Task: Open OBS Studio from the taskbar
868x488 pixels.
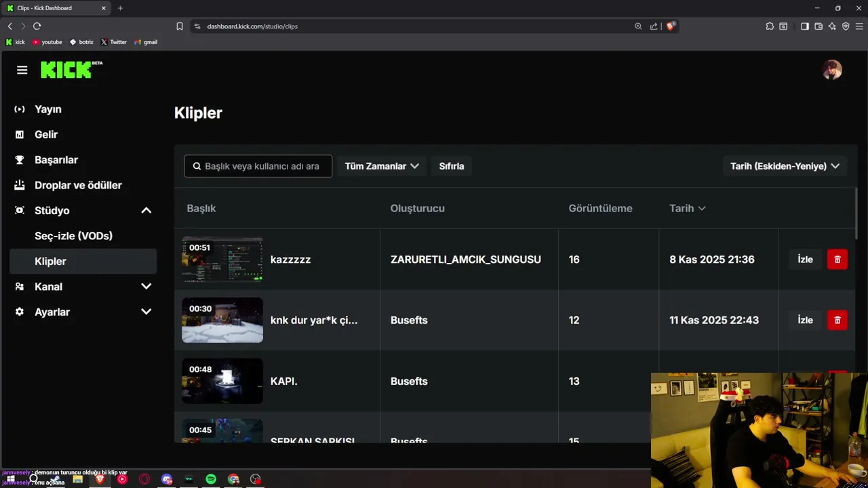Action: [x=256, y=479]
